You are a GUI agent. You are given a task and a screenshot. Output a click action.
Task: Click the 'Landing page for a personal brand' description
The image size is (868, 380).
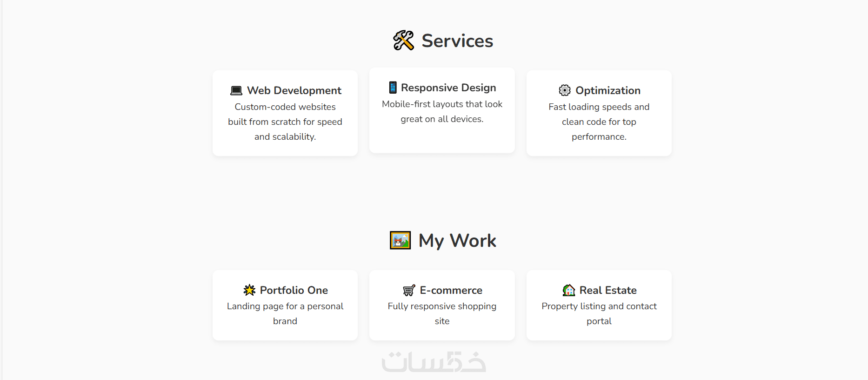[x=285, y=313]
